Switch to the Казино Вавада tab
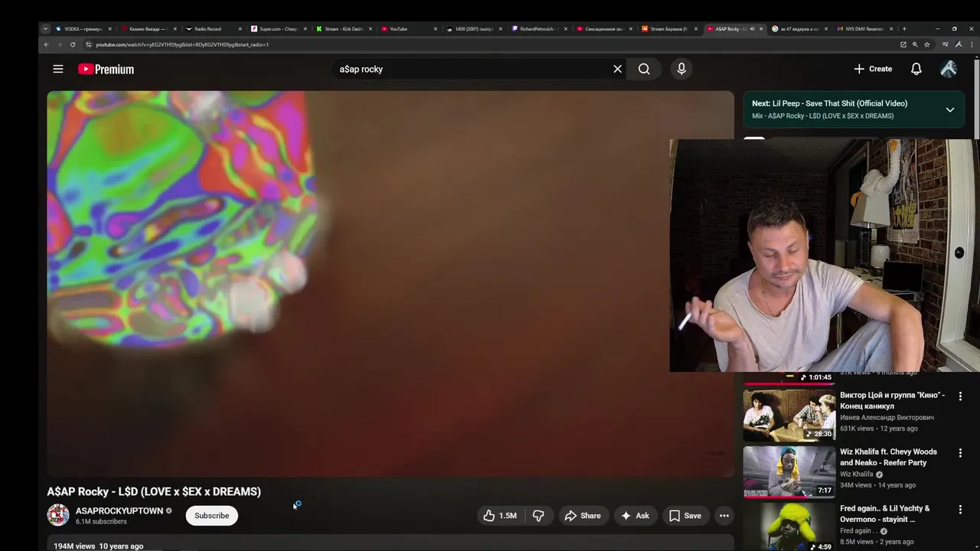980x551 pixels. (x=149, y=28)
